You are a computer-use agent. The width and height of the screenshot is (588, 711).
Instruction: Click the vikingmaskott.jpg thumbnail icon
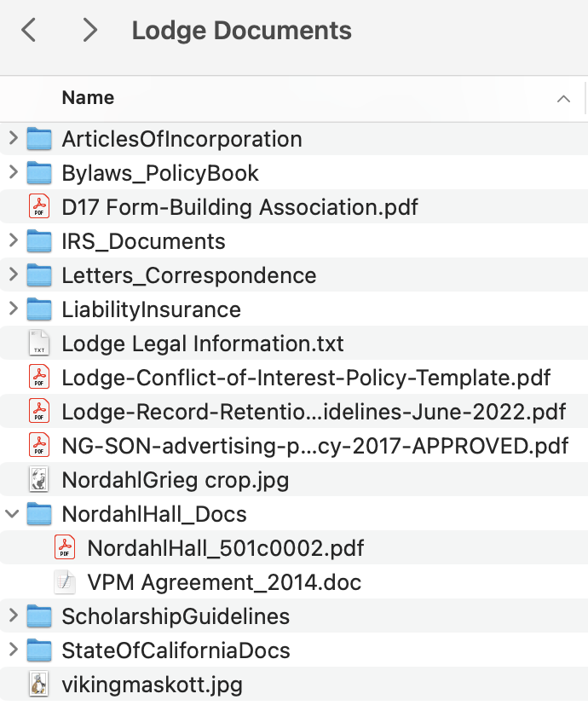pyautogui.click(x=39, y=685)
